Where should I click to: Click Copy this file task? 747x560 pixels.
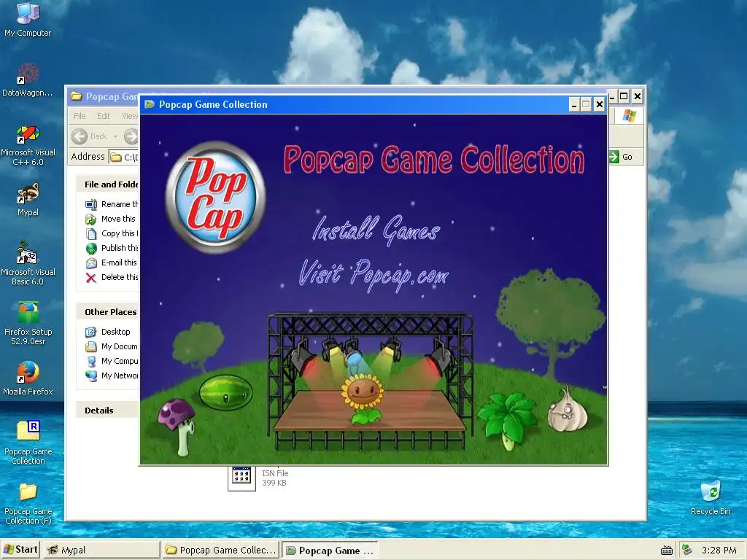pyautogui.click(x=112, y=233)
